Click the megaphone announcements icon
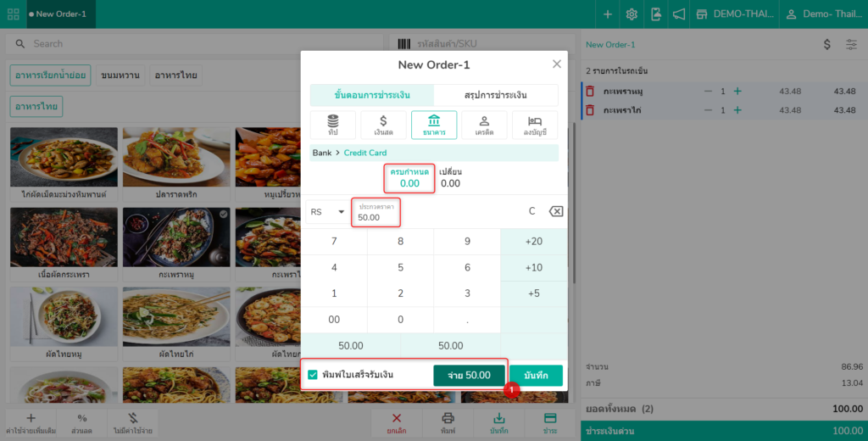This screenshot has width=868, height=441. pyautogui.click(x=679, y=14)
